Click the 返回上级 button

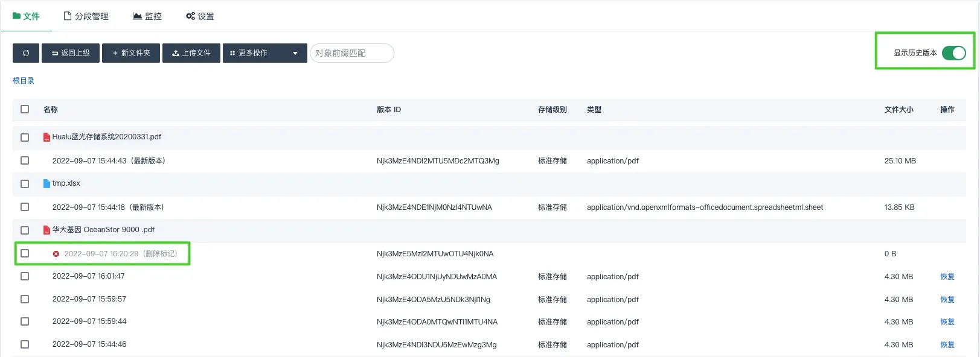(x=71, y=53)
